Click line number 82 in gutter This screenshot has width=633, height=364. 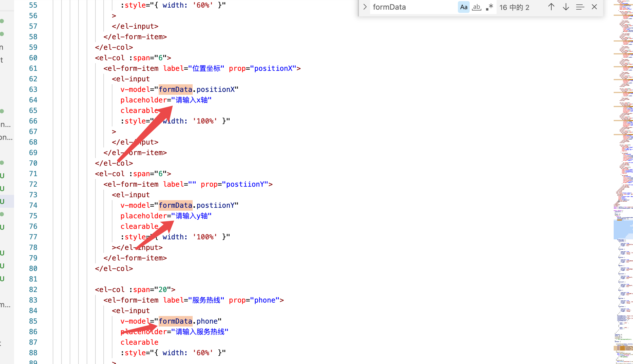point(33,290)
